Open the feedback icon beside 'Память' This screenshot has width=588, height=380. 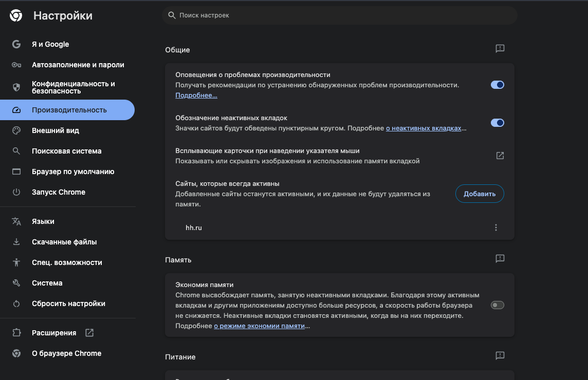coord(500,259)
